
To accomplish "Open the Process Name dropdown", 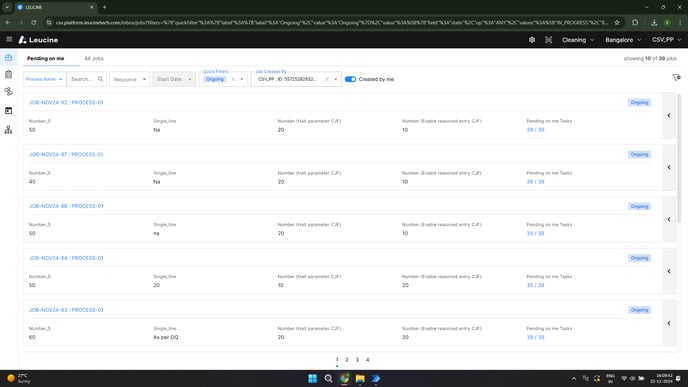I will coord(44,79).
